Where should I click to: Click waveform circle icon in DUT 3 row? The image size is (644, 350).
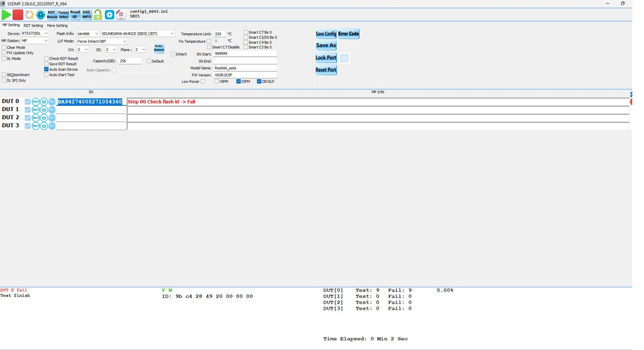coord(52,126)
